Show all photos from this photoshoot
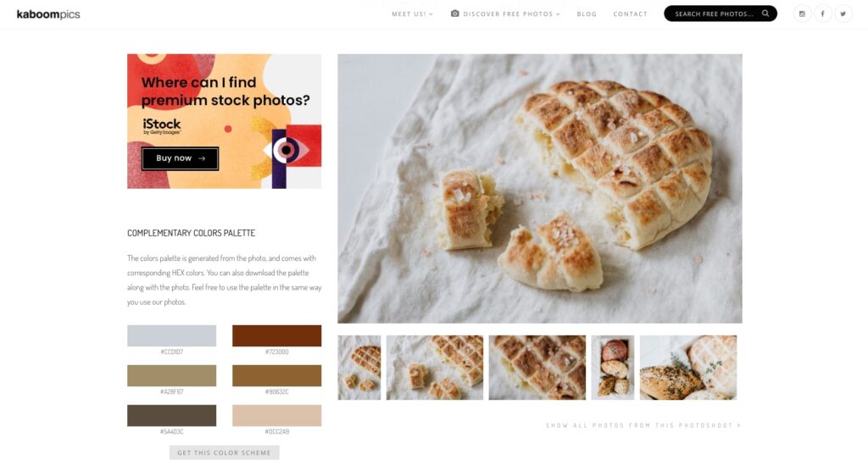 [x=643, y=425]
